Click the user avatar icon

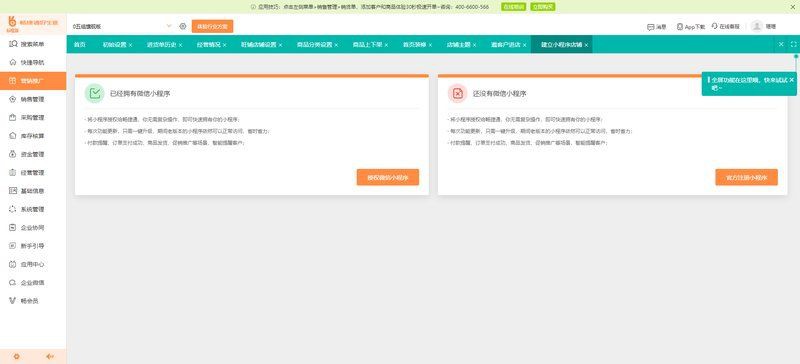(x=757, y=26)
